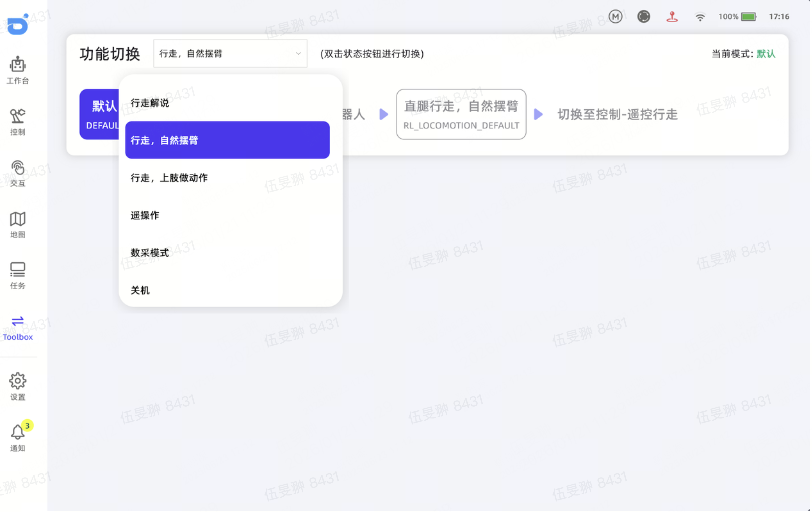The width and height of the screenshot is (812, 512).
Task: Click the RL_LOCOMOTION_DEFAULT status card
Action: 461,114
